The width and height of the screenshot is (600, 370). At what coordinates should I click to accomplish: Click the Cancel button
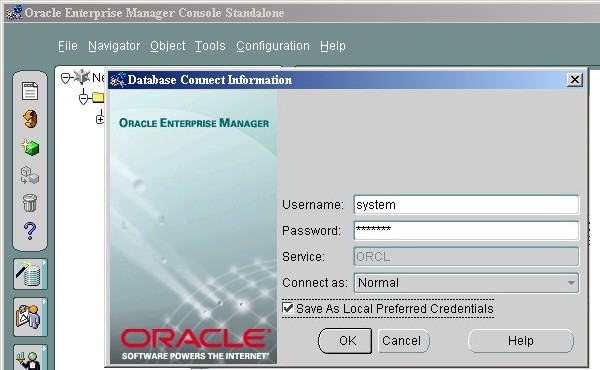tap(404, 341)
